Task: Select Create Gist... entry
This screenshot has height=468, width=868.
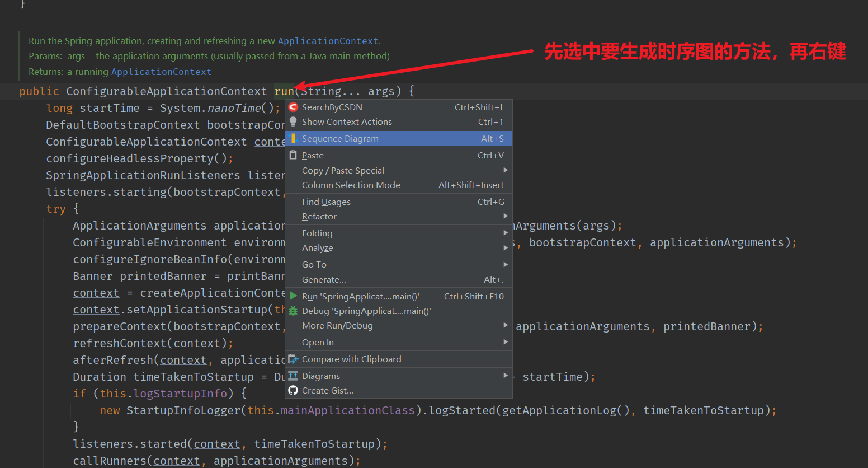Action: click(x=399, y=390)
